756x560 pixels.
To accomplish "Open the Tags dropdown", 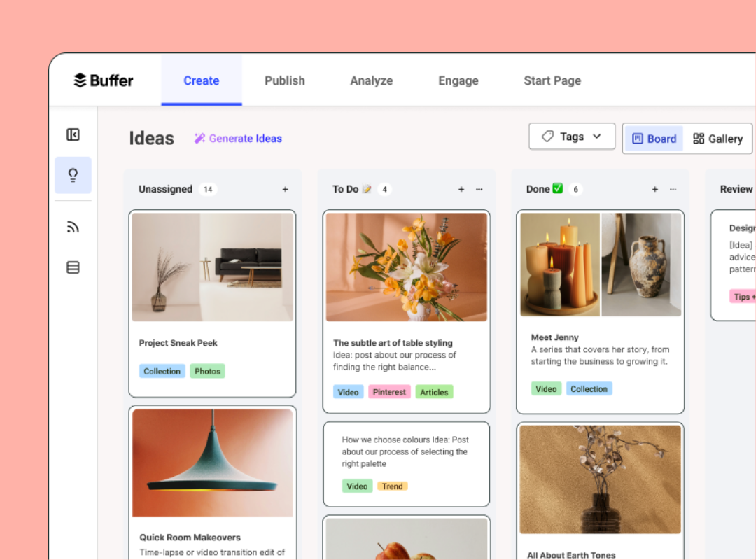I will point(571,136).
